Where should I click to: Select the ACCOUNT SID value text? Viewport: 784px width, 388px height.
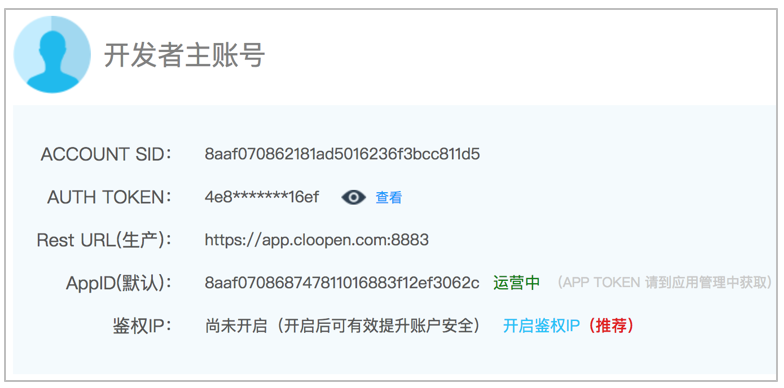tap(342, 154)
